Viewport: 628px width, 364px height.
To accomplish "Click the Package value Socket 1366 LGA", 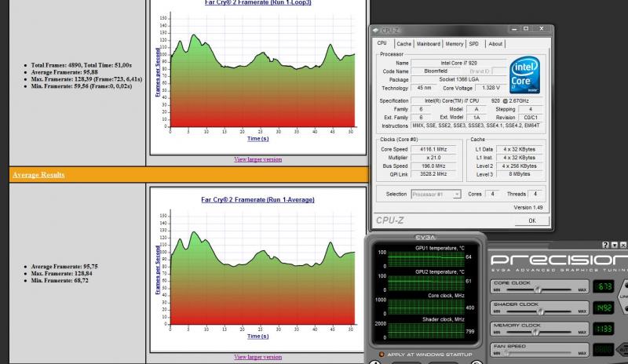I will coord(459,79).
